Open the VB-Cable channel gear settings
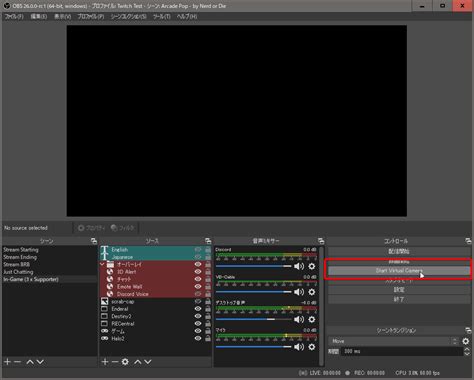The image size is (474, 380). pos(312,292)
